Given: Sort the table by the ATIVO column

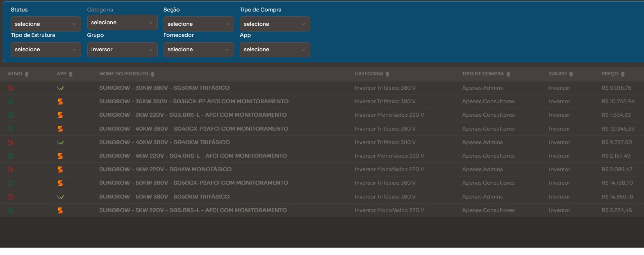Looking at the screenshot, I should click(x=18, y=74).
